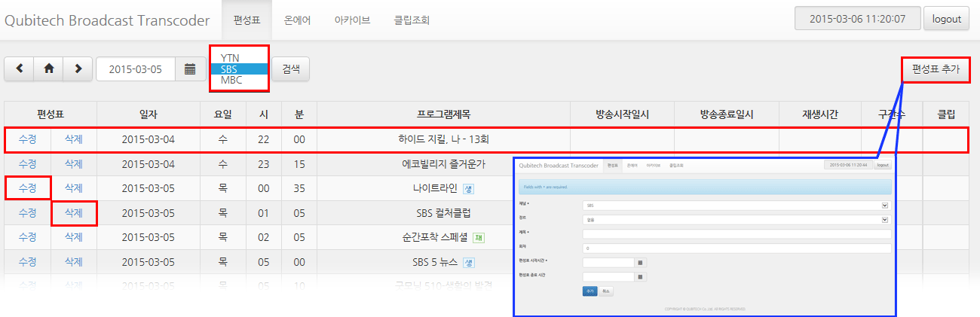The width and height of the screenshot is (980, 317).
Task: Open start-time calendar icon in inset form
Action: pos(641,263)
